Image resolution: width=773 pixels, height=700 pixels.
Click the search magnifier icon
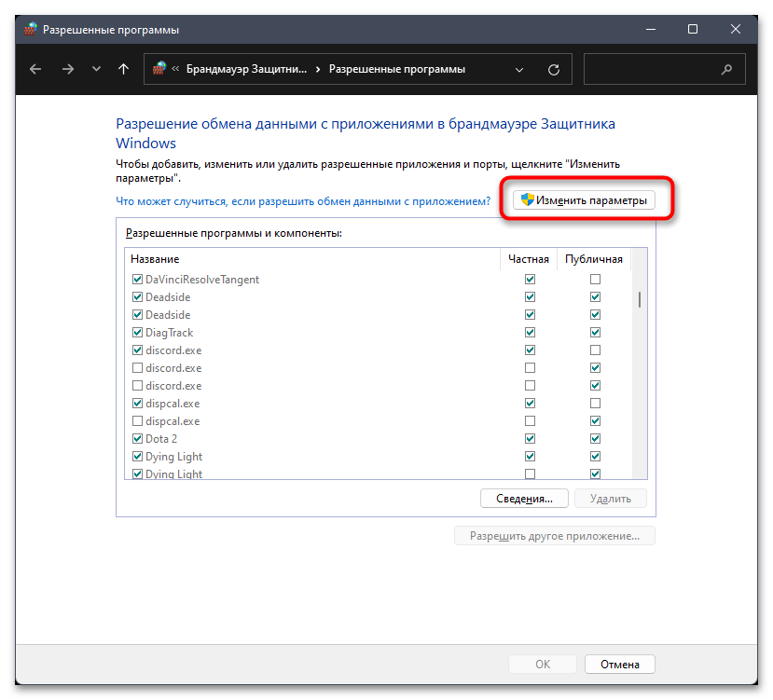tap(726, 70)
